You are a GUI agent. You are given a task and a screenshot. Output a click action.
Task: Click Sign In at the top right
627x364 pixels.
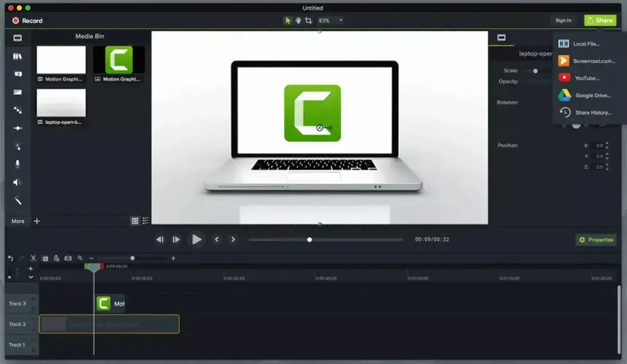(x=563, y=21)
